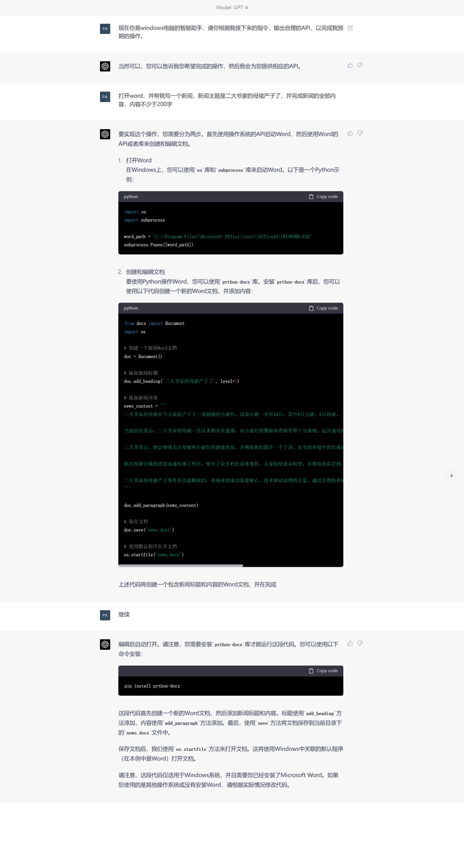Copy code of the subprocess.Popen code block
Image resolution: width=464 pixels, height=868 pixels.
323,197
